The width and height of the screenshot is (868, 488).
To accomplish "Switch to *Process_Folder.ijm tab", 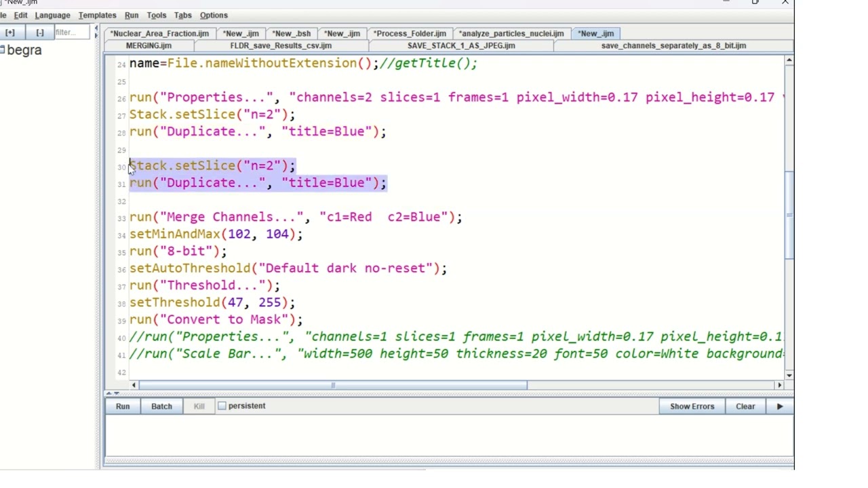I will click(410, 33).
